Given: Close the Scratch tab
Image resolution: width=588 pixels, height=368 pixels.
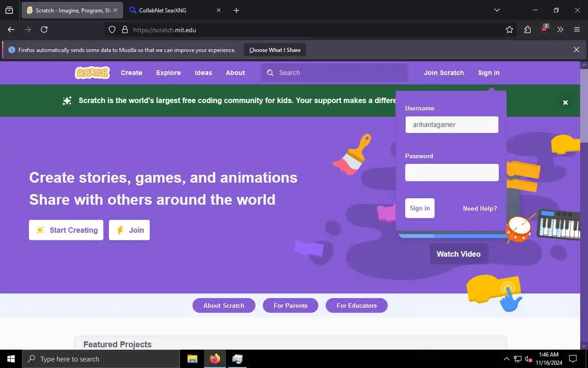Looking at the screenshot, I should [x=115, y=10].
